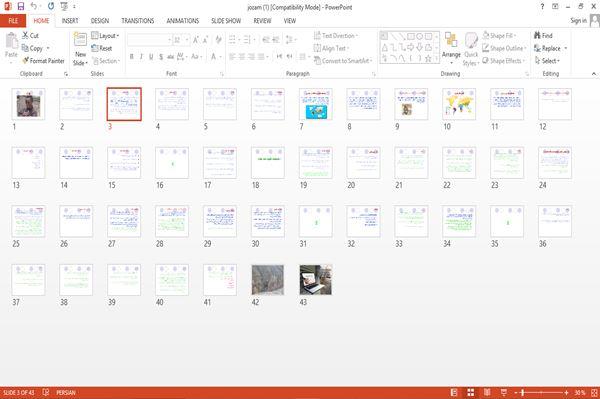Open the font size dropdown
The width and height of the screenshot is (600, 399).
coord(187,40)
